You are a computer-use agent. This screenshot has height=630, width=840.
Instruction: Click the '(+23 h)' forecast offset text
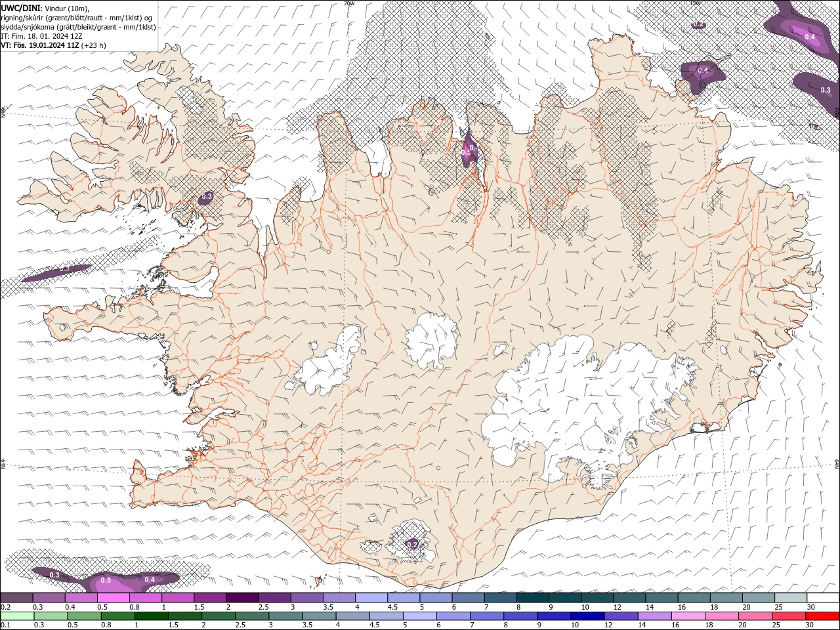(x=94, y=45)
